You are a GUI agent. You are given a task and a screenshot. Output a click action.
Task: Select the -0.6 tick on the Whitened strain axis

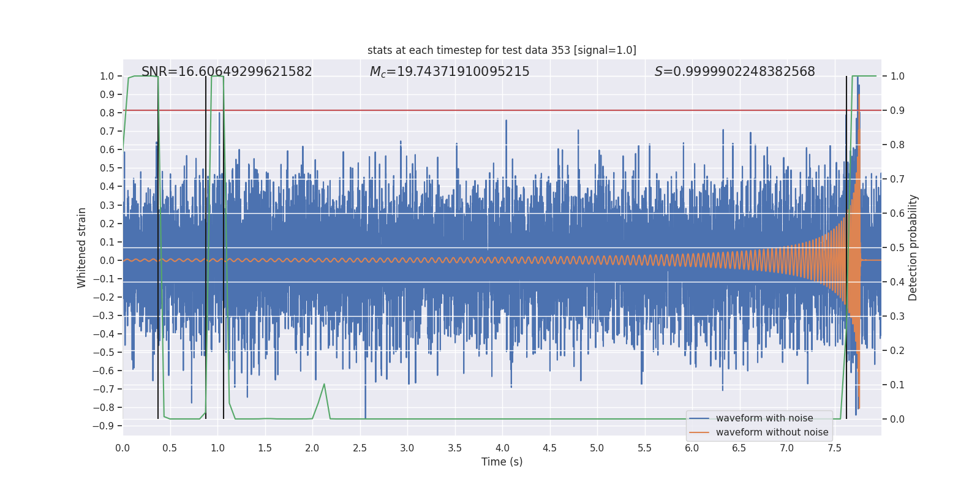(x=104, y=371)
